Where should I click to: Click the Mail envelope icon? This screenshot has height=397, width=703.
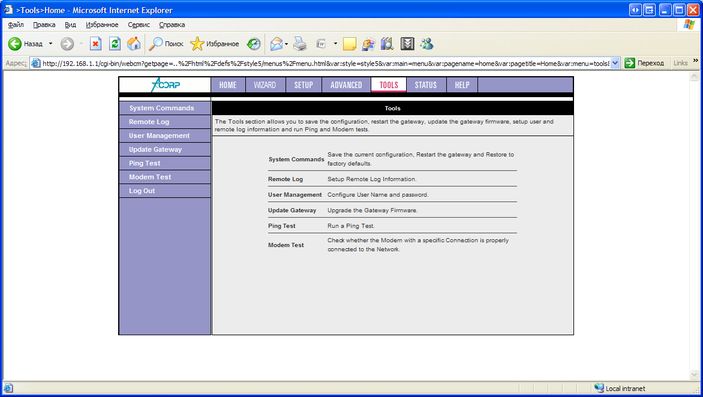(x=276, y=44)
